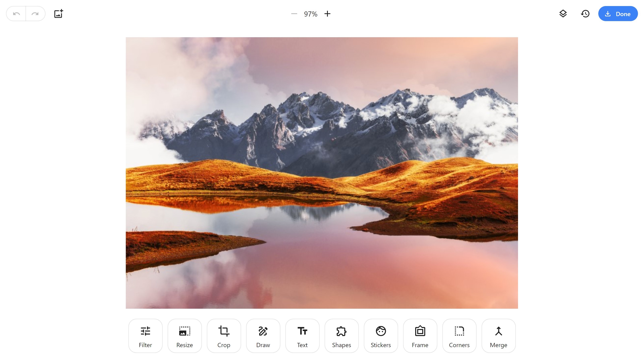Screen dimensions: 644x362
Task: Toggle undo action
Action: 16,14
